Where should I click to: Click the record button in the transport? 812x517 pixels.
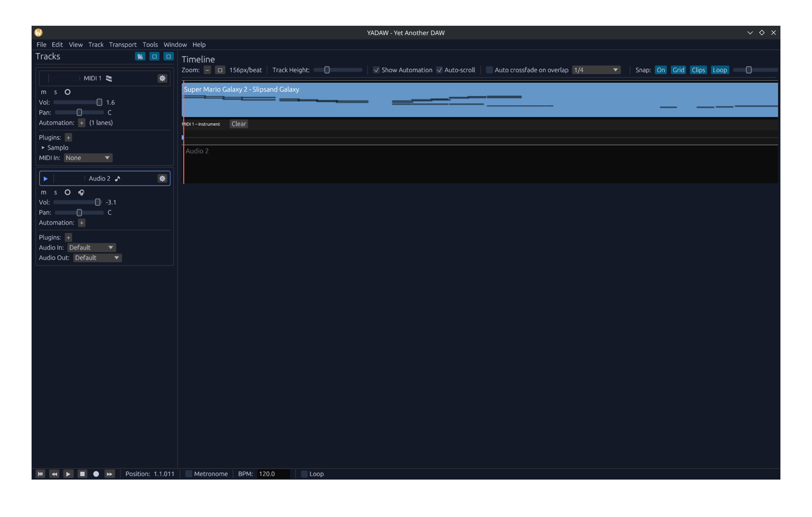point(96,474)
